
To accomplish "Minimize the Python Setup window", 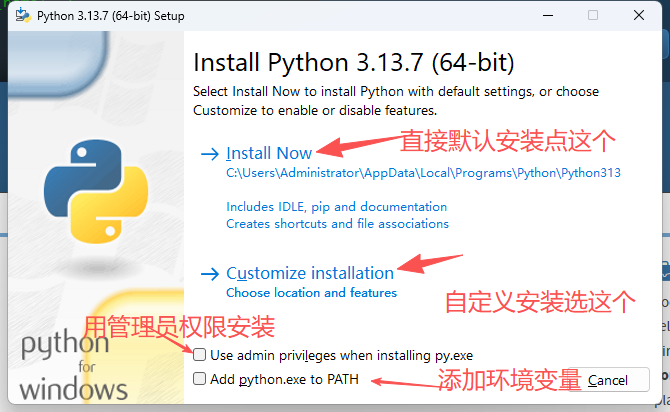I will click(x=548, y=16).
